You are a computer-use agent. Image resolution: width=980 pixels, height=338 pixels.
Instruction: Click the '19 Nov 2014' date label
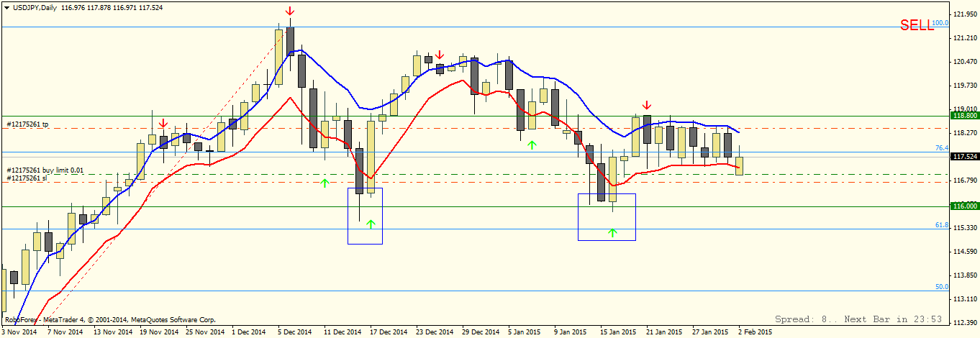coord(159,332)
